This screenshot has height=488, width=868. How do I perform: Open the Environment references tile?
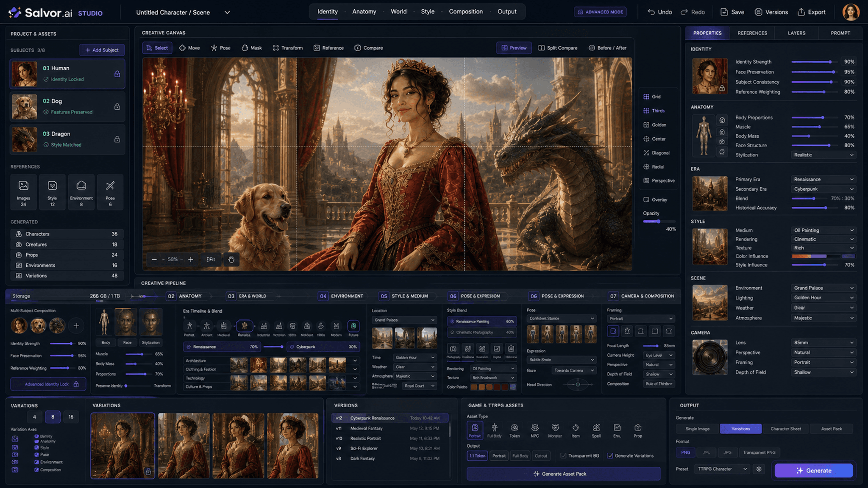81,192
